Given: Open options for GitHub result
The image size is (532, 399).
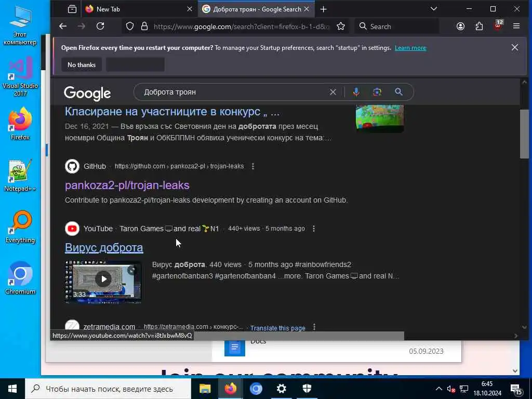Looking at the screenshot, I should pos(253,166).
